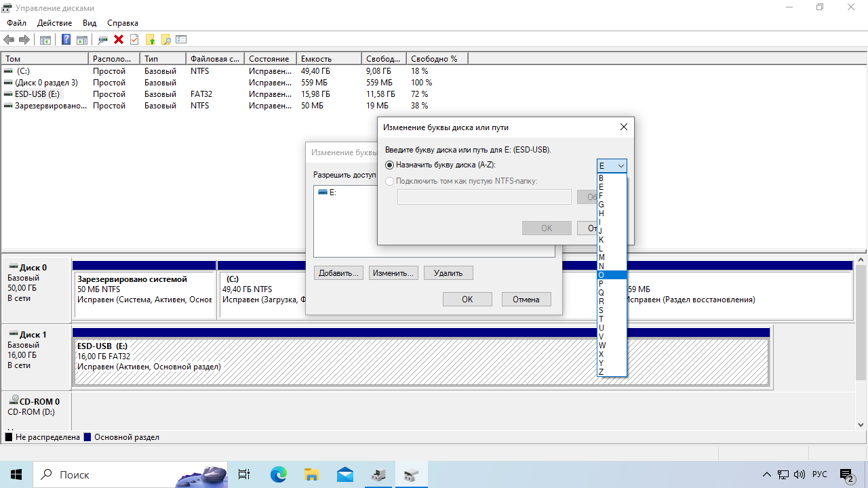Click the folder with green arrow icon

point(150,40)
